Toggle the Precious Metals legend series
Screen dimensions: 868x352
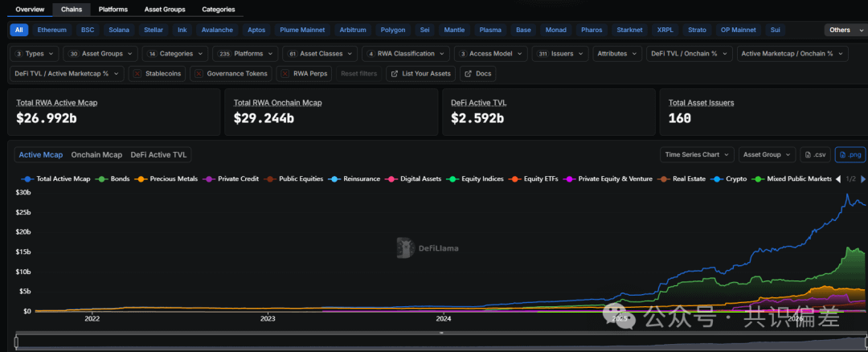pyautogui.click(x=166, y=179)
